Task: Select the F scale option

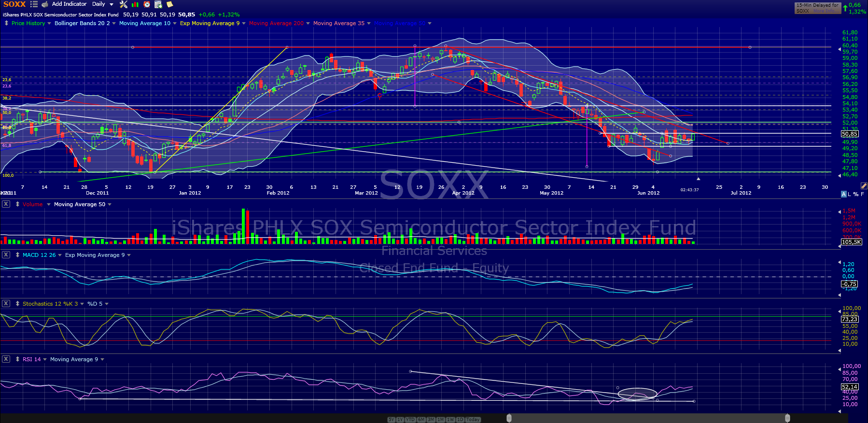Action: [862, 194]
